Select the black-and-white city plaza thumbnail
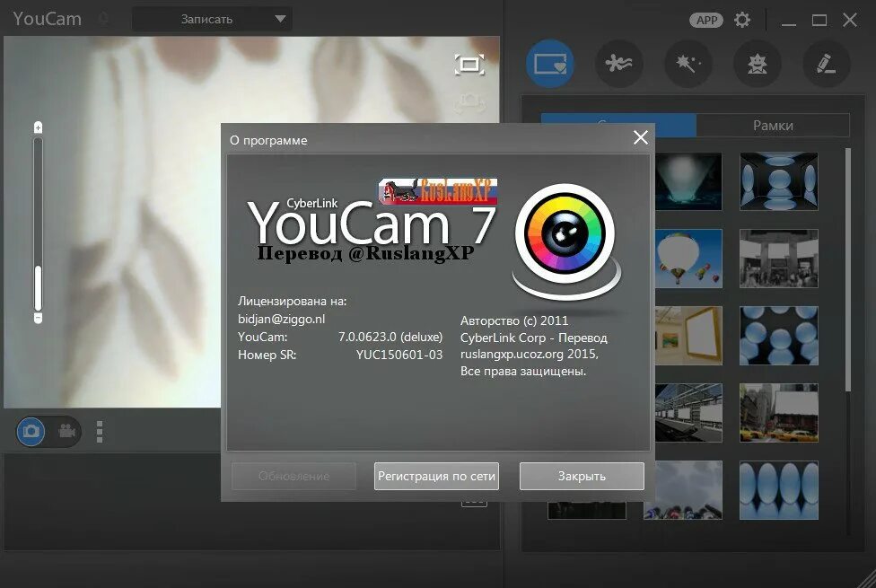The height and width of the screenshot is (588, 876). click(x=779, y=259)
